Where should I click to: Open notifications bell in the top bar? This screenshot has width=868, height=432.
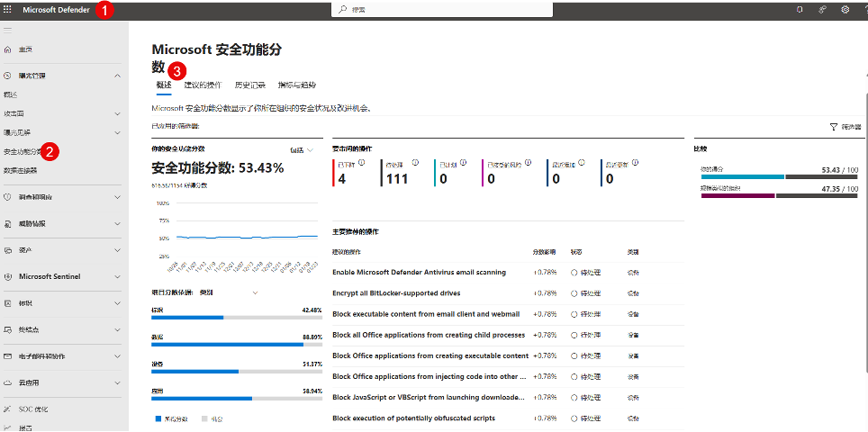(x=800, y=9)
